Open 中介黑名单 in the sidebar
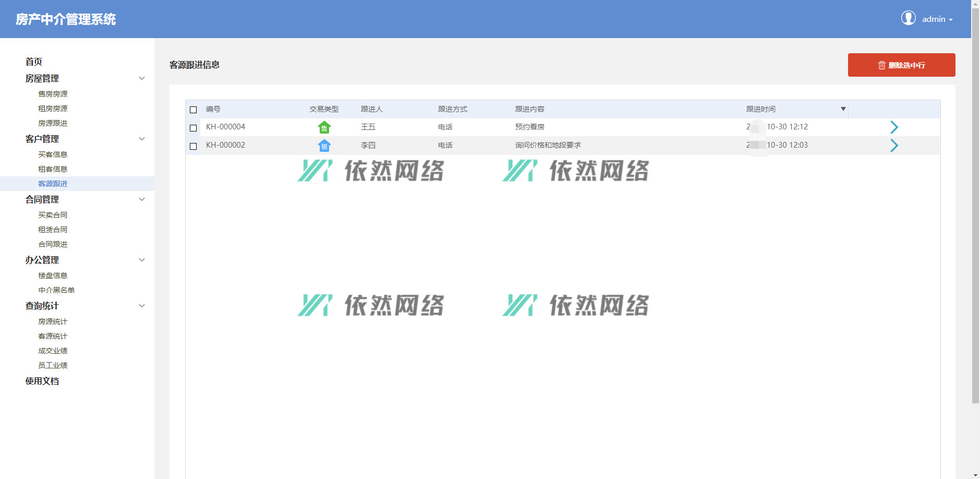The width and height of the screenshot is (980, 479). (x=56, y=290)
